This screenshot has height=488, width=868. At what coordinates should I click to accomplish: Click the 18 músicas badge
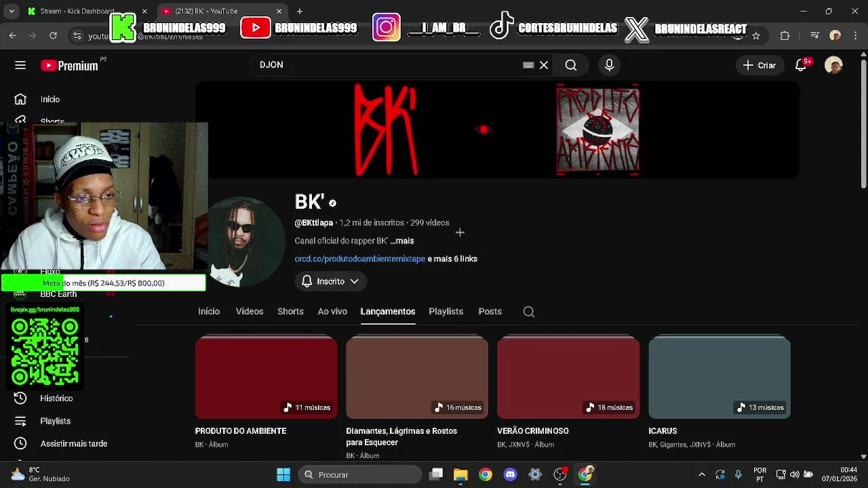point(610,407)
